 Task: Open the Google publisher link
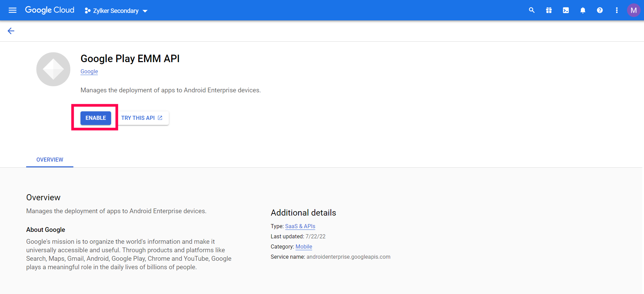coord(89,71)
